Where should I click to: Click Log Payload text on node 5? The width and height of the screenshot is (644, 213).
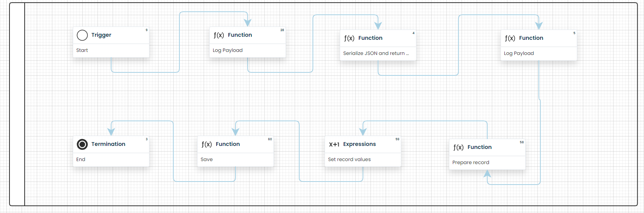point(519,53)
